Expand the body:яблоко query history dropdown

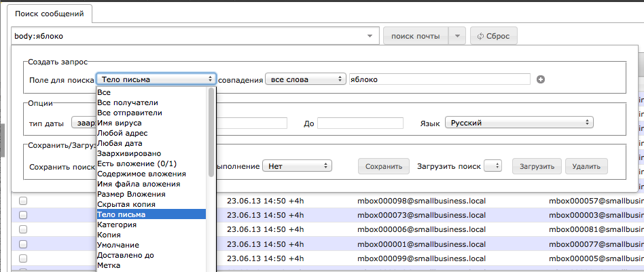point(371,36)
